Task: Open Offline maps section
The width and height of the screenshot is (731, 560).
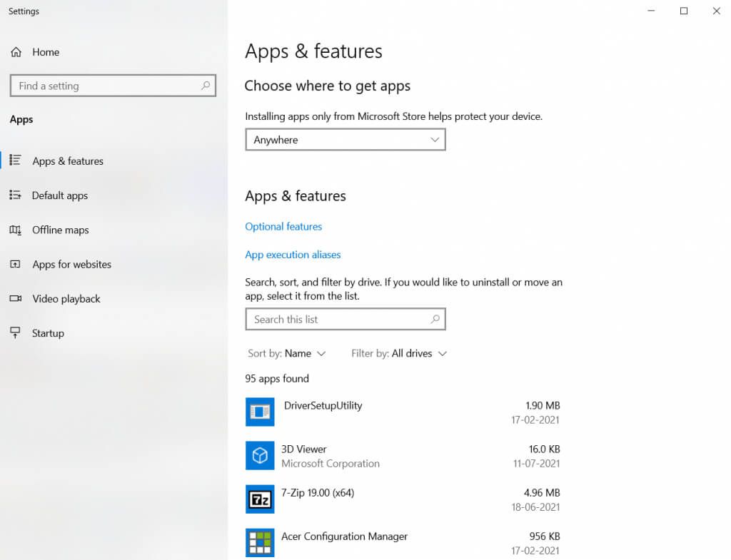Action: pos(60,230)
